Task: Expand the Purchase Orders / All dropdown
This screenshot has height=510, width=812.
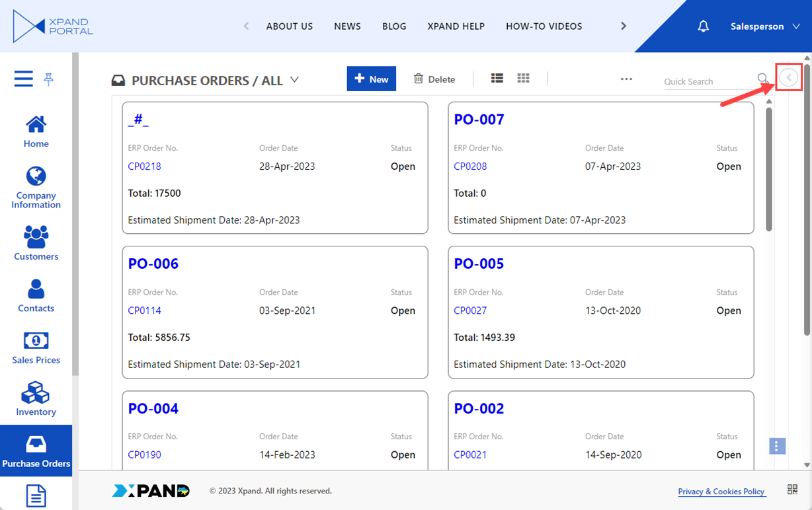Action: click(x=295, y=80)
